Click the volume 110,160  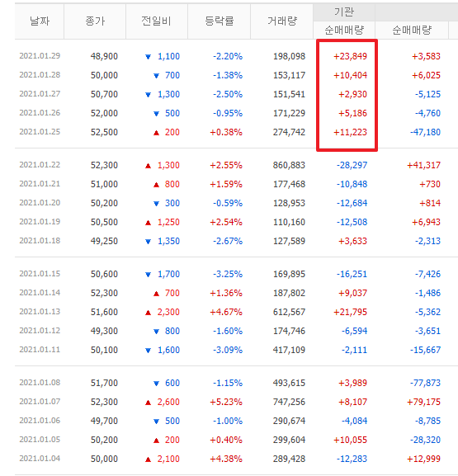tap(289, 222)
